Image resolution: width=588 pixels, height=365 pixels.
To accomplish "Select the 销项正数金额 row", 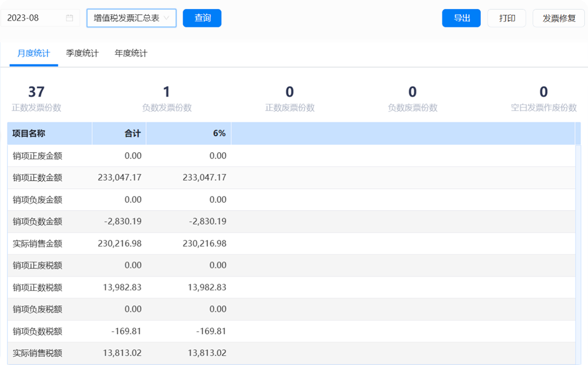I will click(37, 178).
